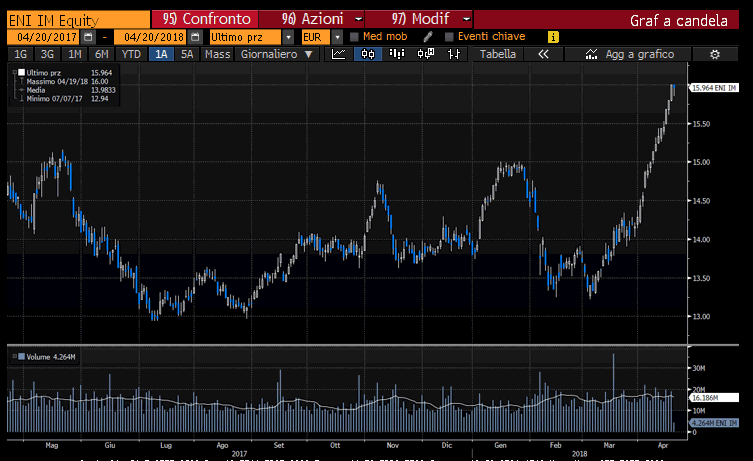
Task: Open the start date calendar picker
Action: pos(88,37)
